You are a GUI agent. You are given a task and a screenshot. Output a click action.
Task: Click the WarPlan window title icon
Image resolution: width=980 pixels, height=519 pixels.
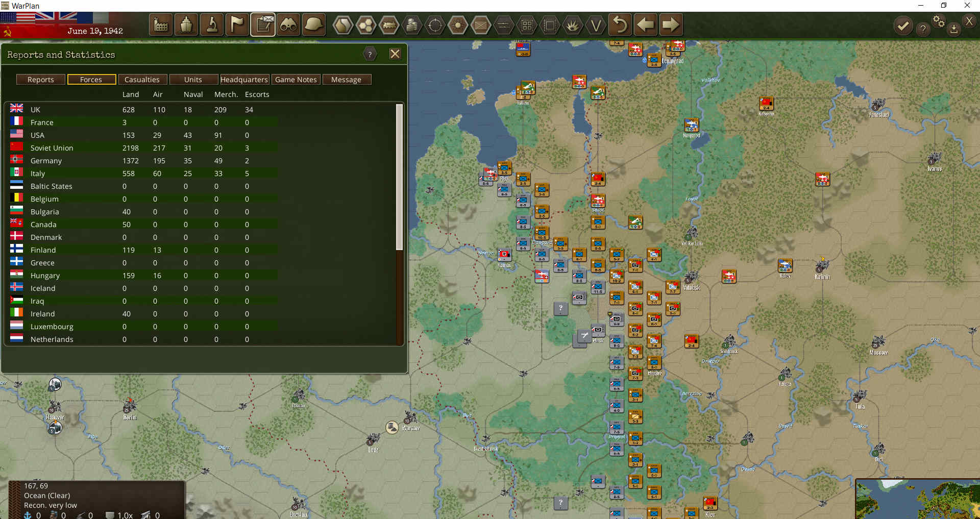5,6
